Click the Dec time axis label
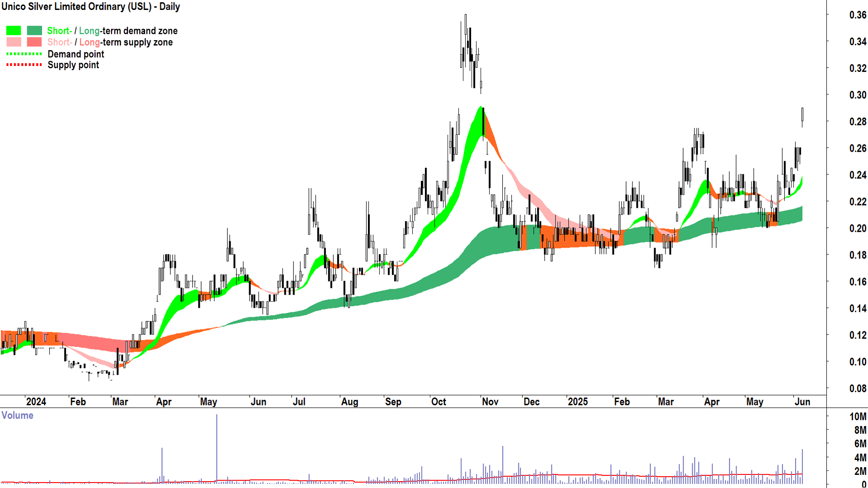The width and height of the screenshot is (868, 488). [x=532, y=402]
